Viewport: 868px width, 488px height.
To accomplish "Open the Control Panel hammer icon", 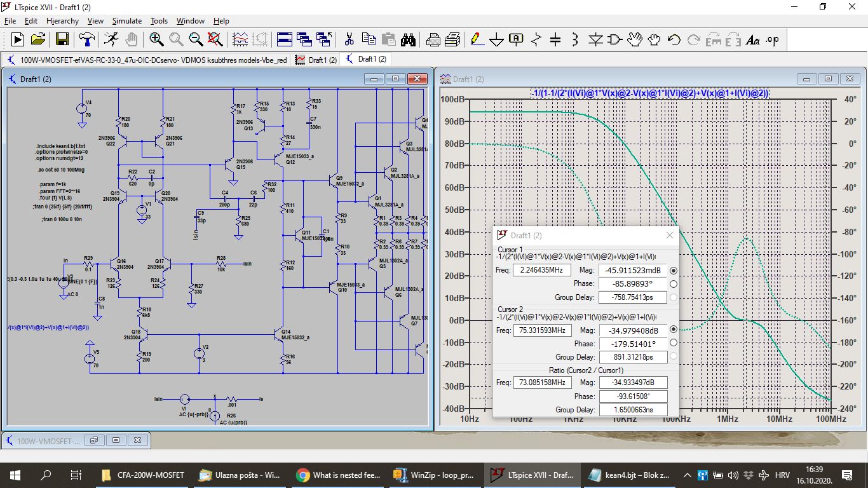I will pyautogui.click(x=86, y=39).
